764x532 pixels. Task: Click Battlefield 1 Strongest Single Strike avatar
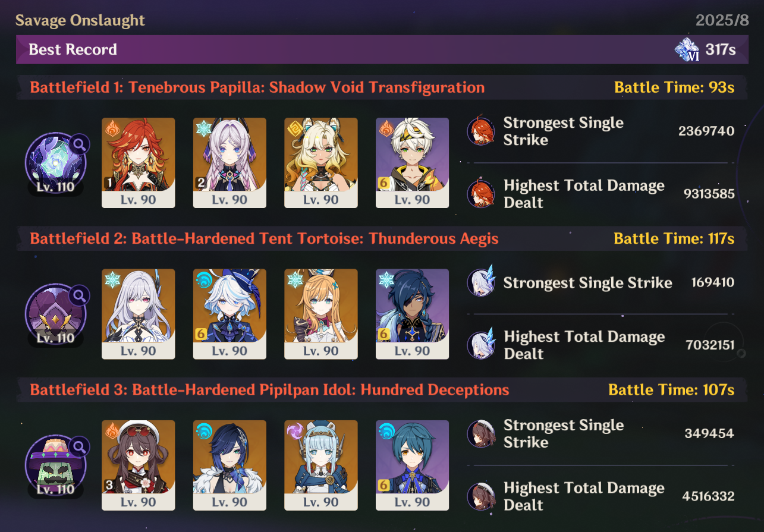(x=479, y=131)
